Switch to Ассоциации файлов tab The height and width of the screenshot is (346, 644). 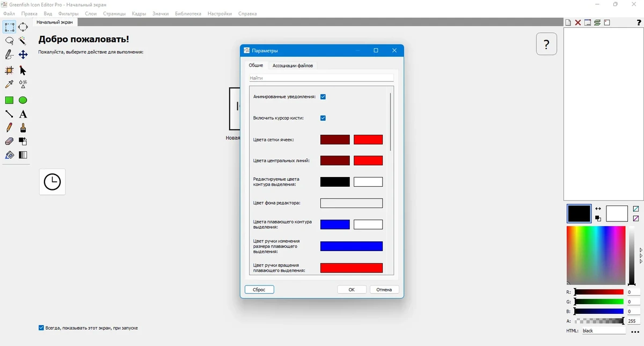pyautogui.click(x=292, y=65)
